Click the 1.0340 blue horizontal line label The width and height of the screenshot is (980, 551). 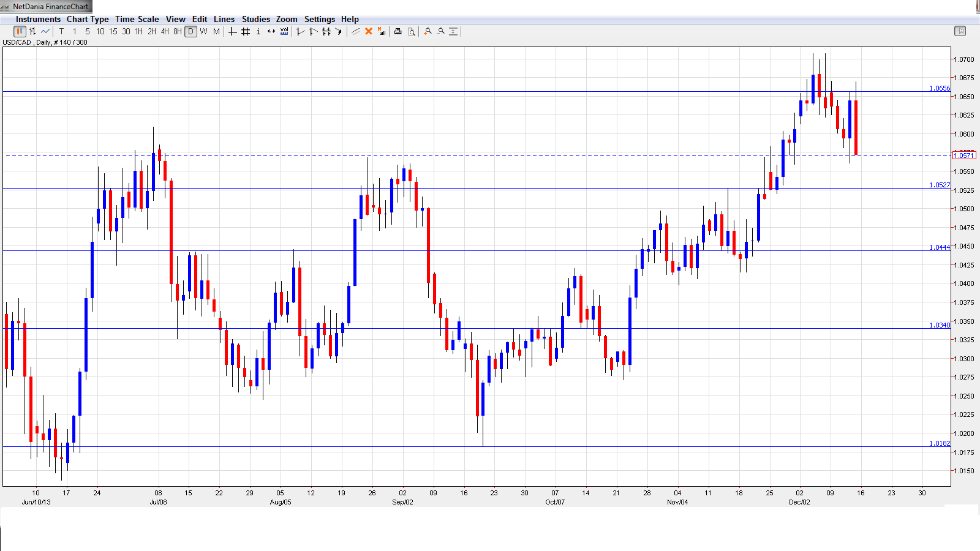click(x=940, y=325)
